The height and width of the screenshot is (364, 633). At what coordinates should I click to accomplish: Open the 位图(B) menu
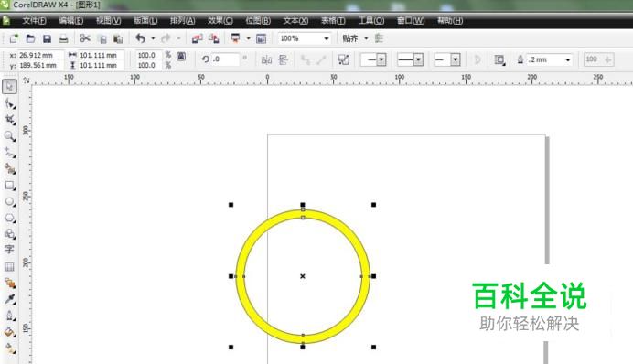point(258,21)
